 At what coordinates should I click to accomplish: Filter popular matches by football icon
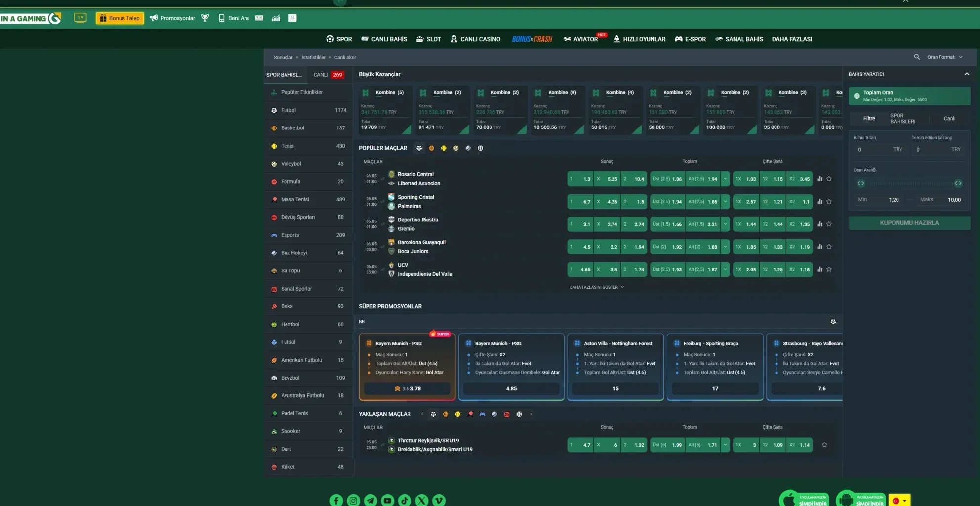pos(419,148)
